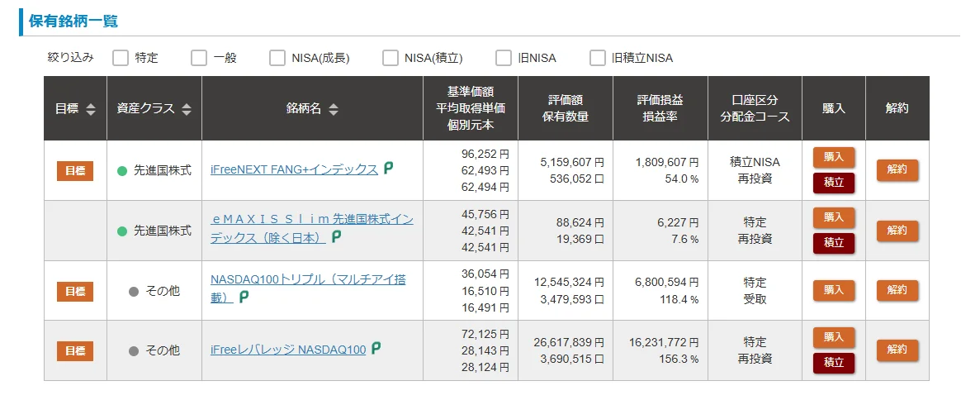980x400 pixels.
Task: Click 目標 badge in iFreeNEXT FANG+ row
Action: point(75,171)
